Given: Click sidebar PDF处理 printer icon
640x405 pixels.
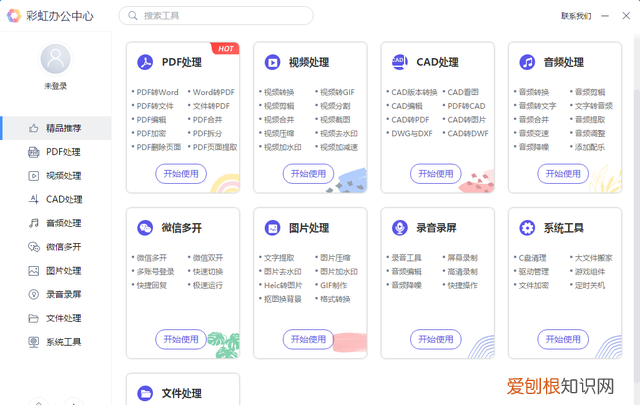Looking at the screenshot, I should [x=33, y=152].
